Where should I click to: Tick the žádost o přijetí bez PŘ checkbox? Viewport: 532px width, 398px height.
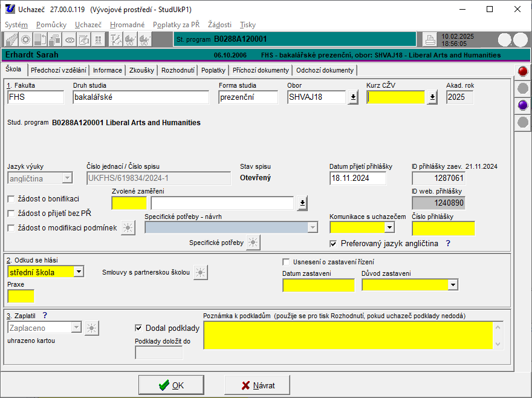(x=11, y=214)
